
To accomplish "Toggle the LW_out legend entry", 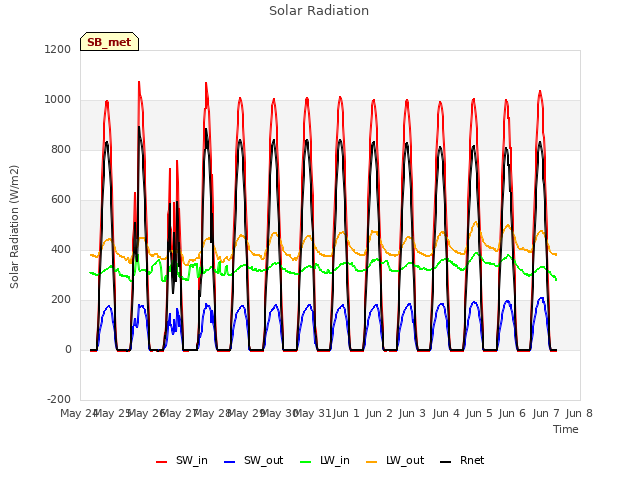I will pos(395,460).
